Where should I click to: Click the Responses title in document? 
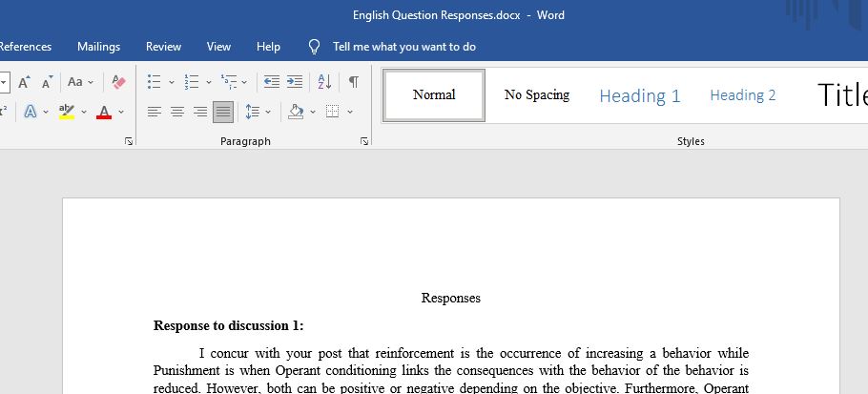coord(450,299)
